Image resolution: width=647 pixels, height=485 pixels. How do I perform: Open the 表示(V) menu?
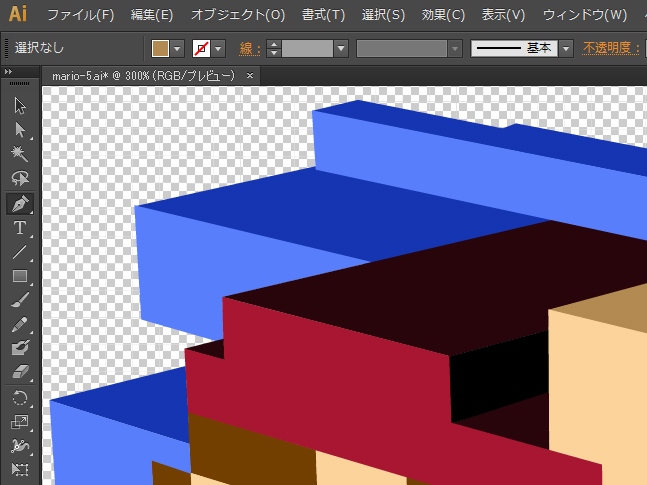click(x=503, y=15)
